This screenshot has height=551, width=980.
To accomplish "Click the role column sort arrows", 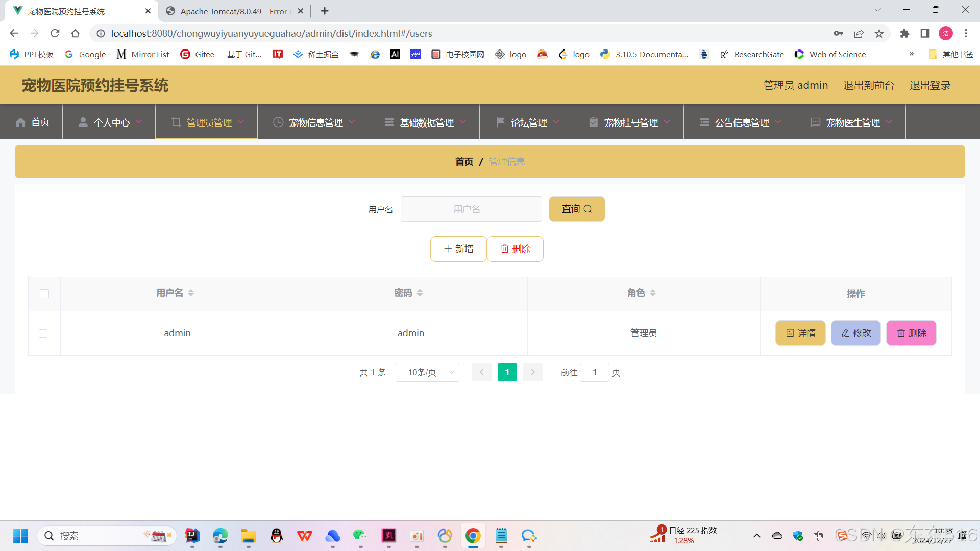I will point(653,293).
